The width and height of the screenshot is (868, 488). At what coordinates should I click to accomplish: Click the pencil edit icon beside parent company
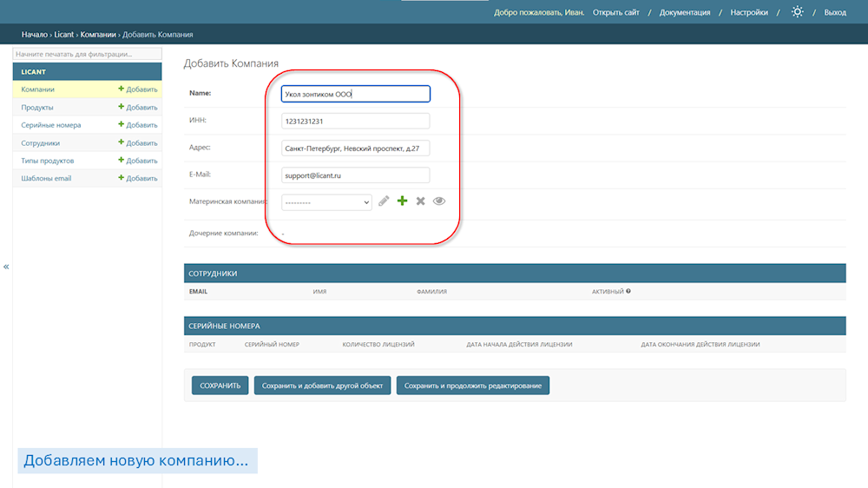(384, 201)
